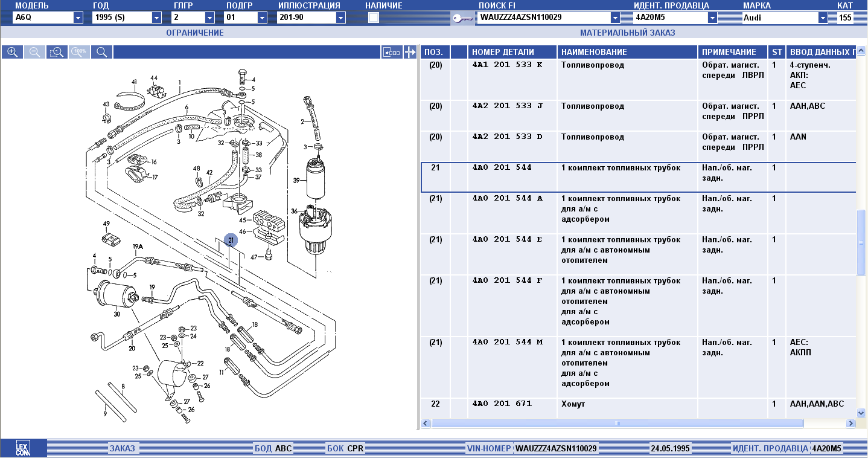Click the zoom out magnifier icon
868x458 pixels.
(x=34, y=53)
